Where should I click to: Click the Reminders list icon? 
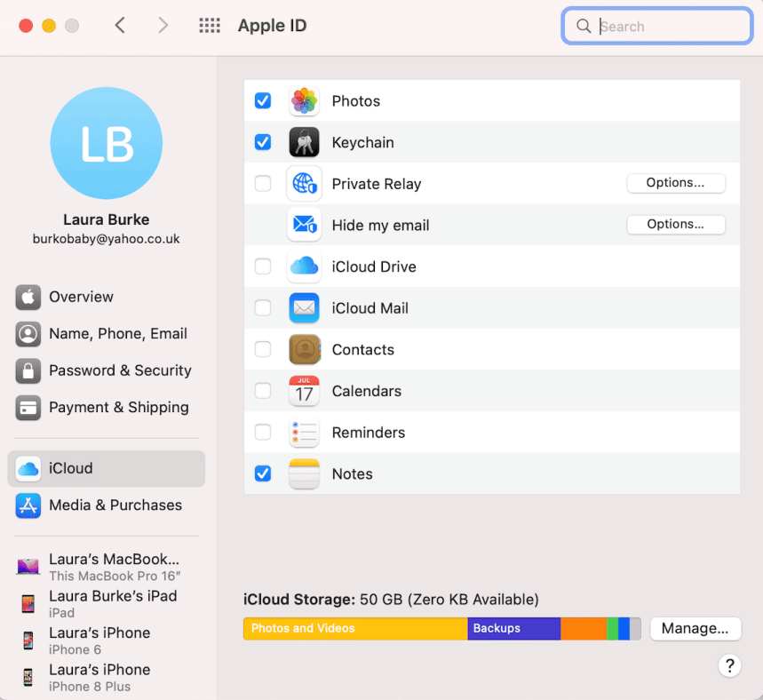[304, 433]
